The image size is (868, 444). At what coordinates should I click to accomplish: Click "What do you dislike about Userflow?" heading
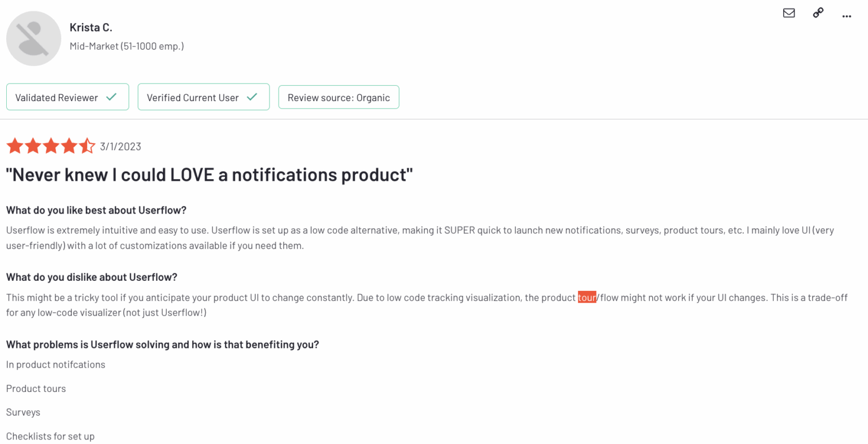point(92,277)
